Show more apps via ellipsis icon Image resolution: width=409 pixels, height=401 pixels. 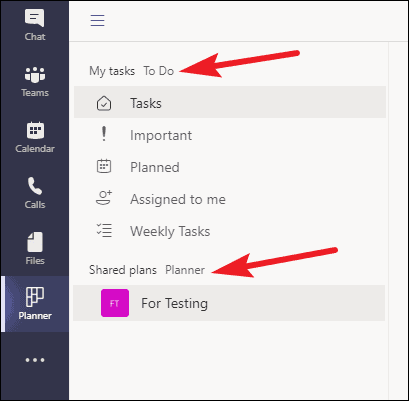point(35,360)
